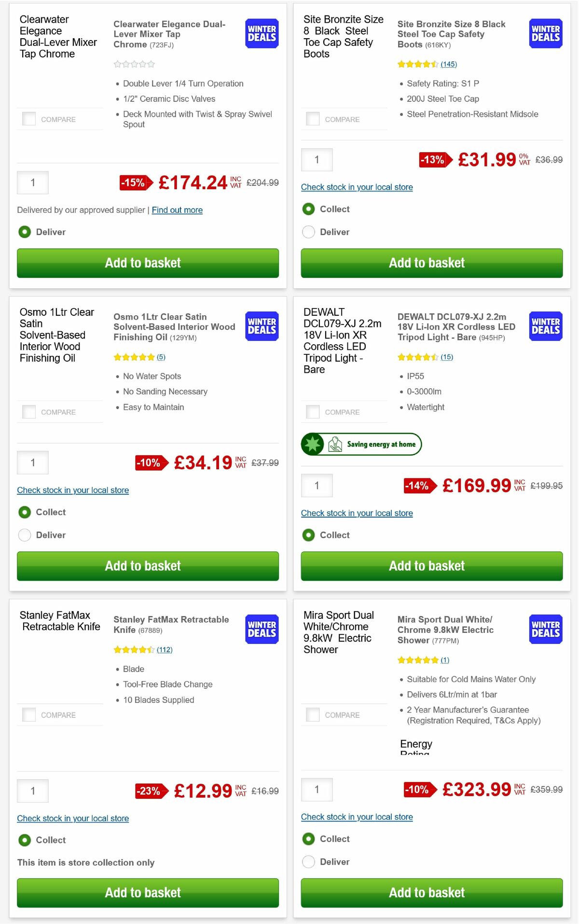579x924 pixels.
Task: Click the Winter Deals badge on DEWALT tripod light
Action: 545,326
